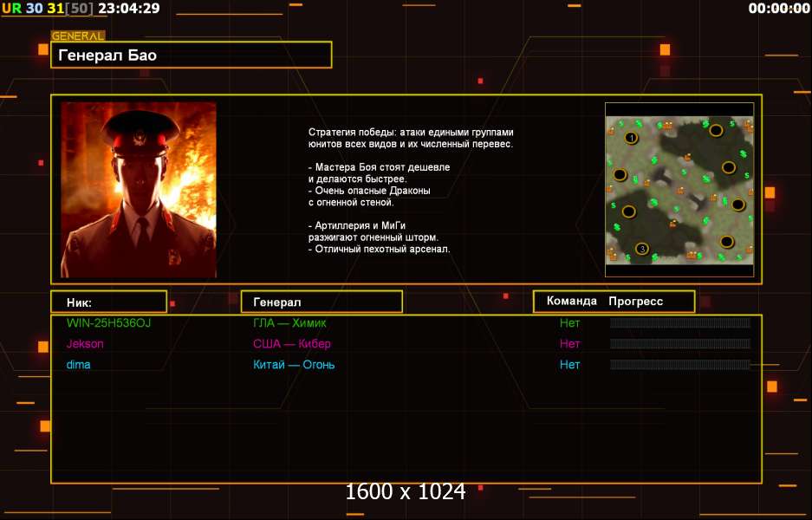Image resolution: width=812 pixels, height=520 pixels.
Task: Select player 'dima' in the list
Action: [x=79, y=365]
